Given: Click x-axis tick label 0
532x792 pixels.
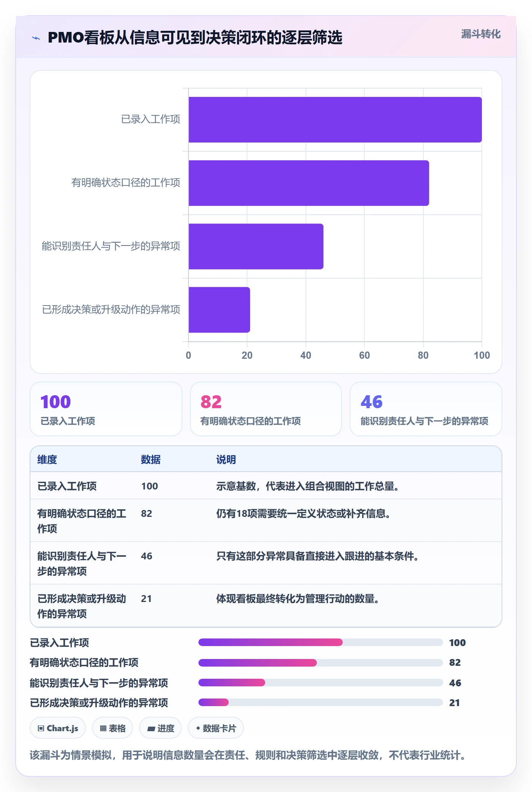Looking at the screenshot, I should click(188, 355).
